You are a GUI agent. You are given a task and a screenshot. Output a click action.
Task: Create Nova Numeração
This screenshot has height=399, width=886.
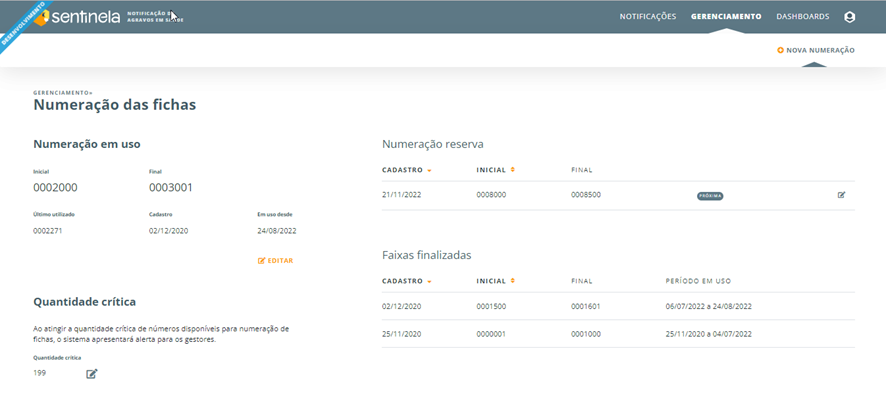(816, 50)
